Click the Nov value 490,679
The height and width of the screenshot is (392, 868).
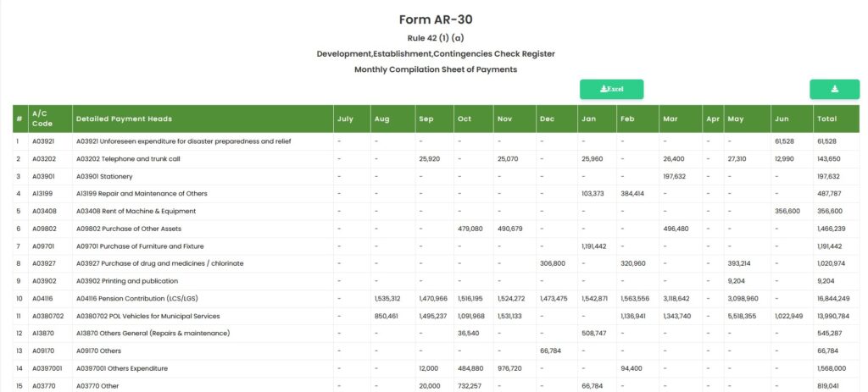click(x=509, y=229)
